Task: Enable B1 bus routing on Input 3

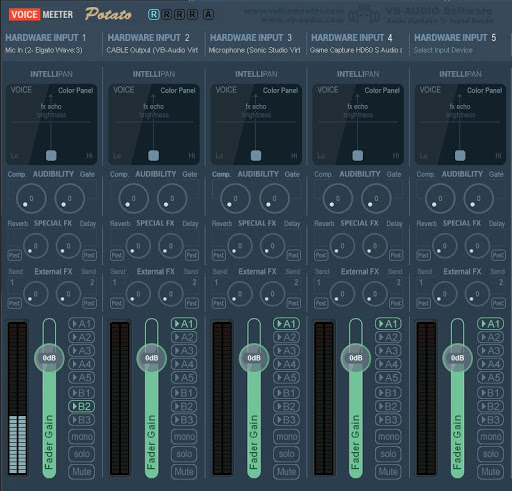Action: click(286, 393)
